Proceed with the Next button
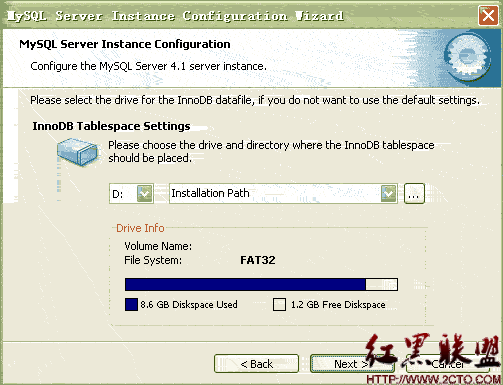The height and width of the screenshot is (385, 503). point(352,364)
